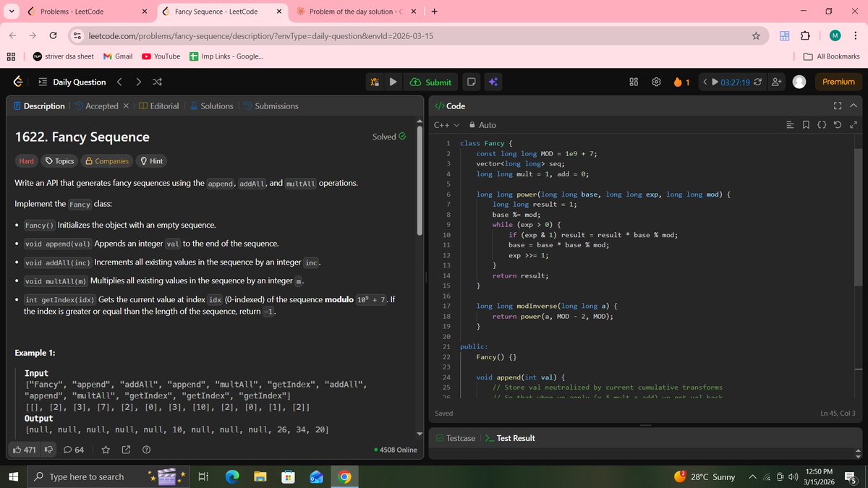The height and width of the screenshot is (488, 868).
Task: Upvote the problem with thumbs up
Action: click(25, 450)
